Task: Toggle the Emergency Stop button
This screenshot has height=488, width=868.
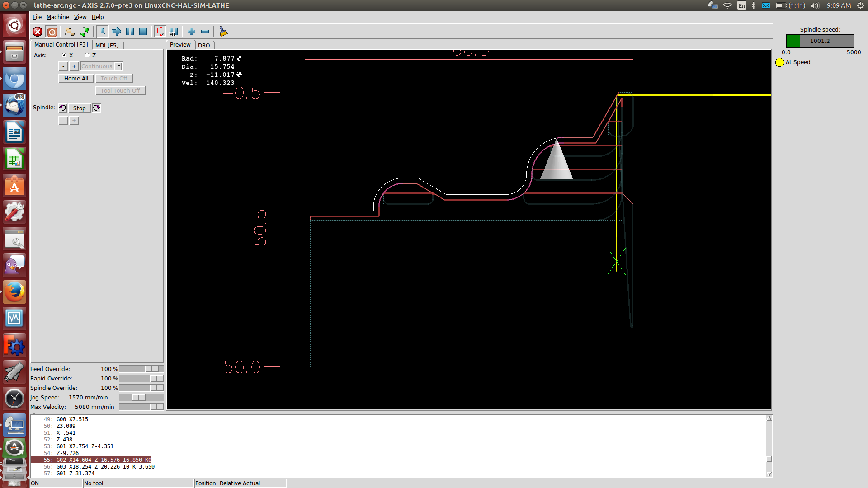Action: pos(38,32)
